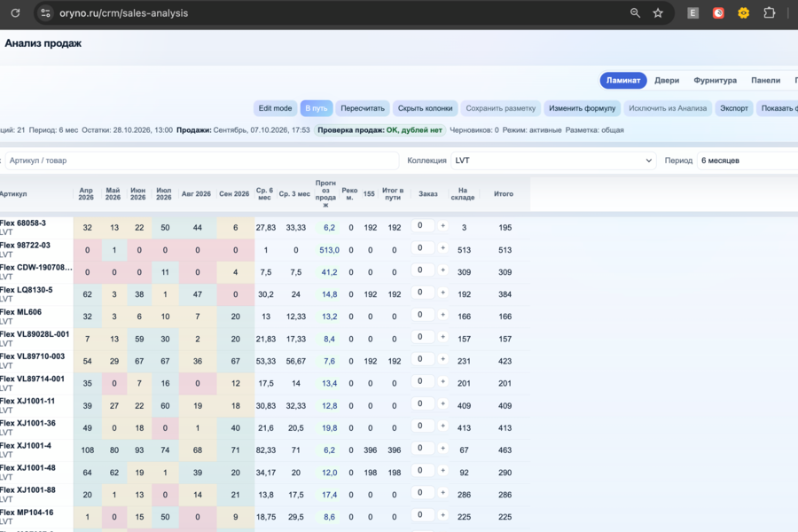Open the red circular browser extension
Screen dimensions: 798x532
pyautogui.click(x=718, y=13)
